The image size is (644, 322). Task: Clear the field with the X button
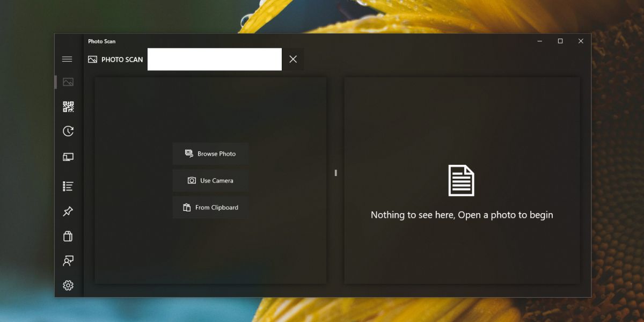click(x=292, y=59)
